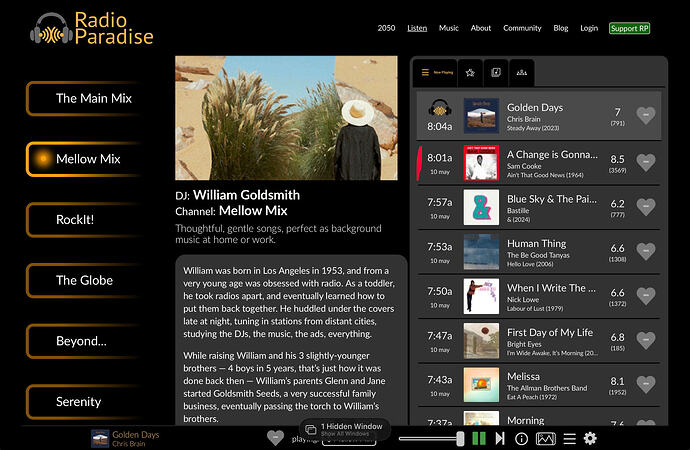690x450 pixels.
Task: Click rating 8.1 for Melissa
Action: click(x=617, y=381)
